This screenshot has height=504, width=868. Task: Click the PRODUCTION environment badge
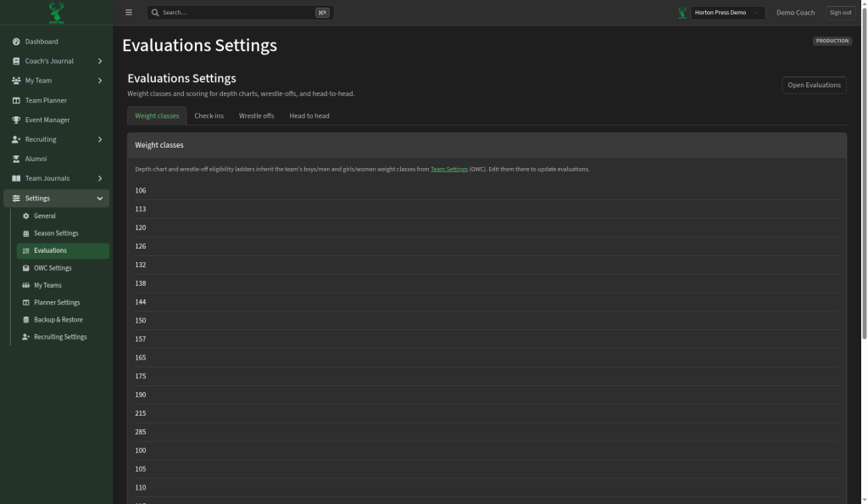pos(832,41)
